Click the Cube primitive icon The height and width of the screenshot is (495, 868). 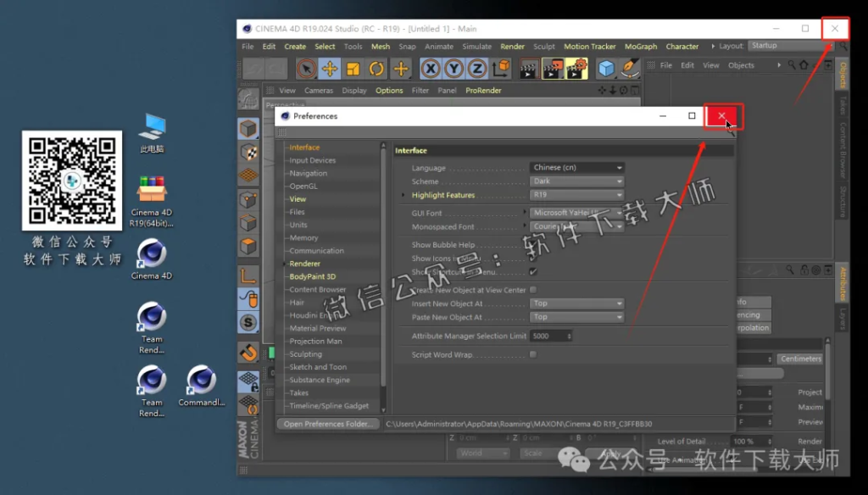pos(605,69)
